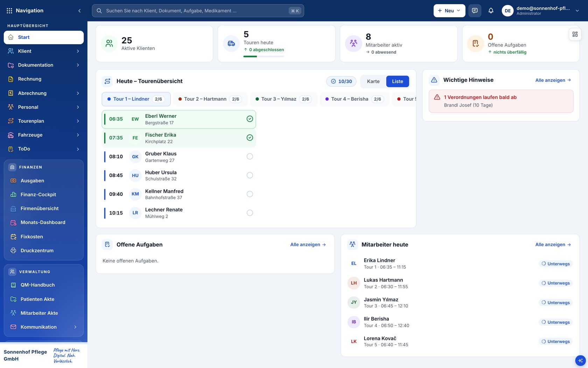Open the Verordnungen expiring alert

coord(501,101)
